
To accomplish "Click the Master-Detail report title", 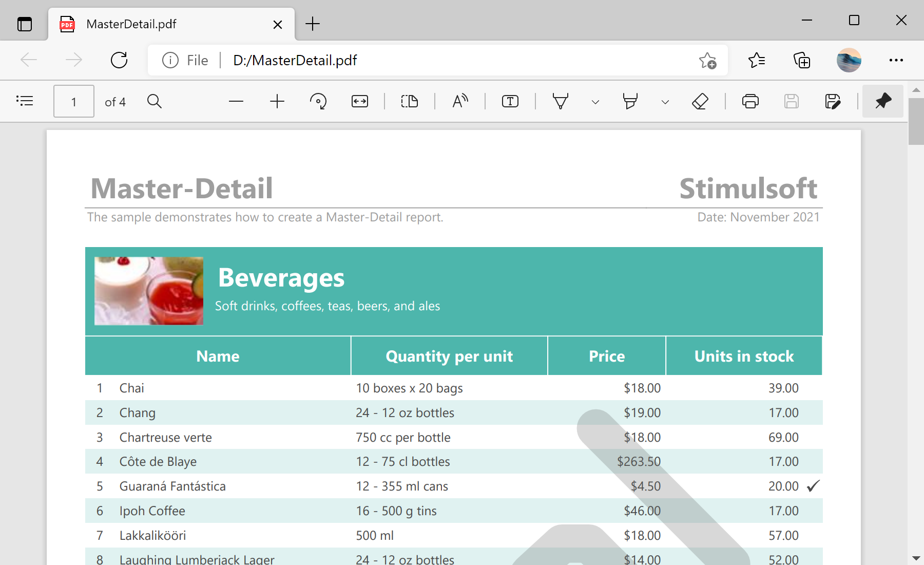I will [x=181, y=188].
